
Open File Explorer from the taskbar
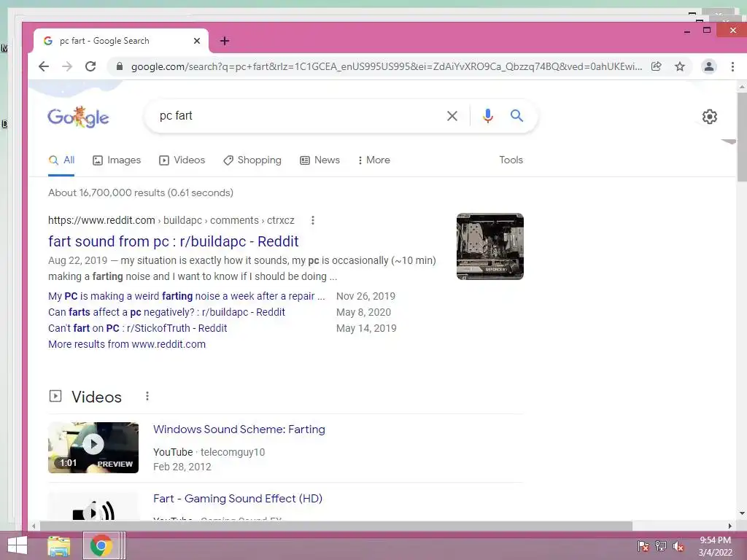click(58, 546)
